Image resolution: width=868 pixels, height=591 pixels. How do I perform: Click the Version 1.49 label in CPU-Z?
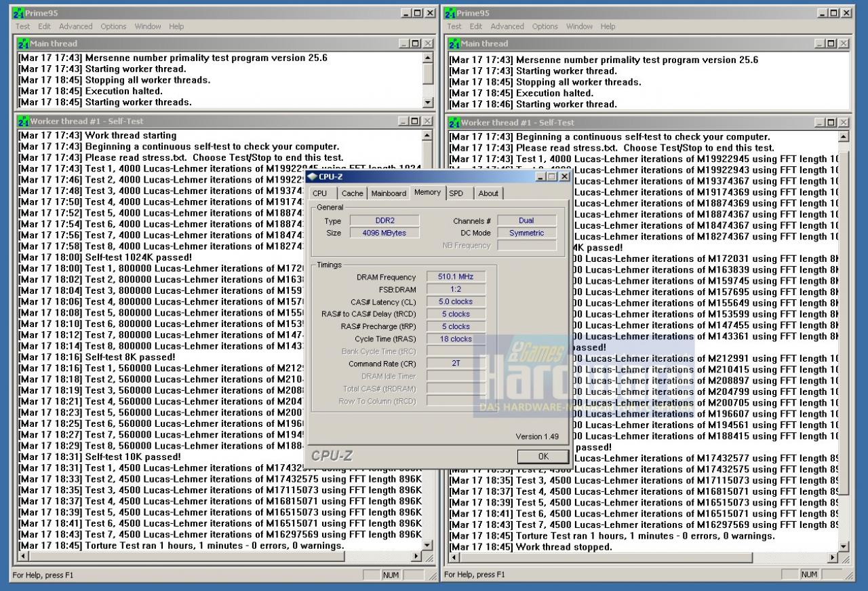[537, 436]
